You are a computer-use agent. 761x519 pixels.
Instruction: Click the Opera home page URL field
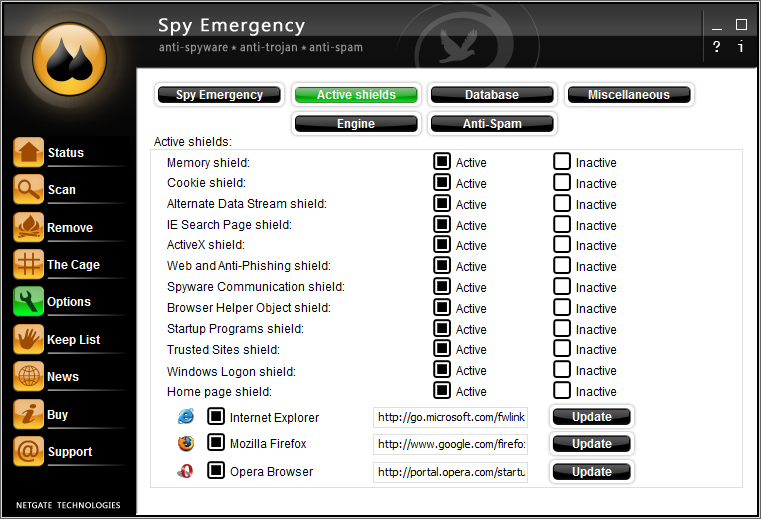click(x=450, y=472)
